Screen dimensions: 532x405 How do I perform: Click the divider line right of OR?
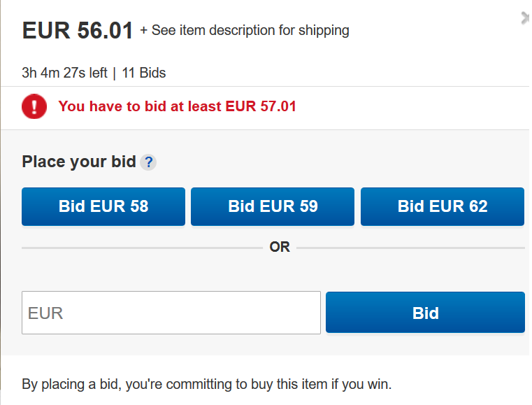tap(410, 248)
